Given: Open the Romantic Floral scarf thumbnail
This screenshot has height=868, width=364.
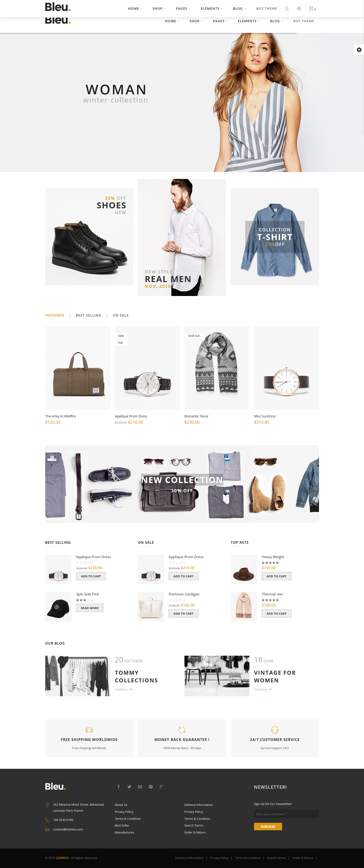Looking at the screenshot, I should point(217,368).
